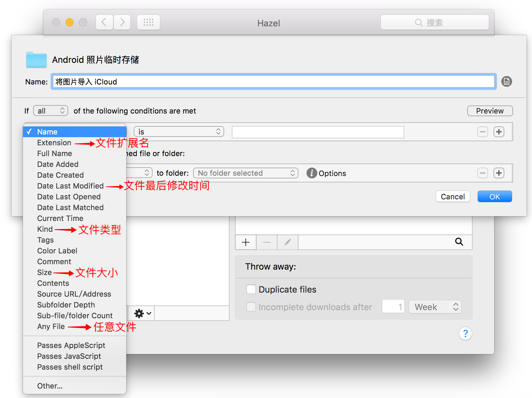Choose Passes shell script menu item
Viewport: 532px width, 398px height.
(70, 367)
